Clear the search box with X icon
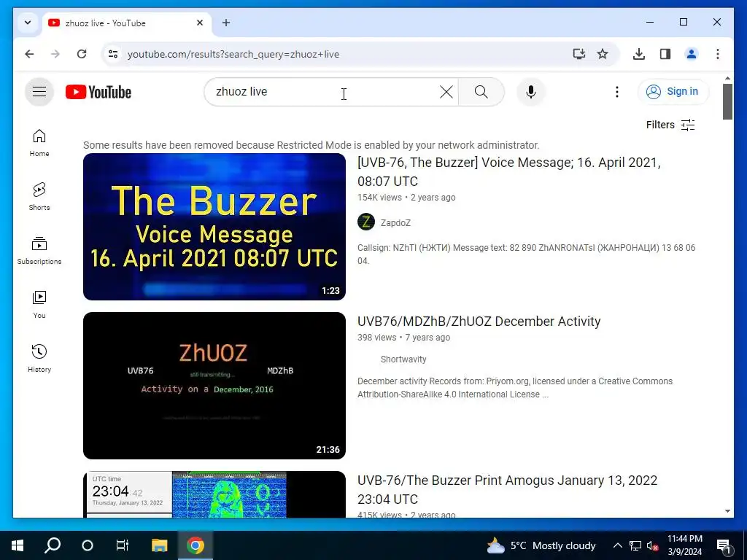 click(x=446, y=91)
